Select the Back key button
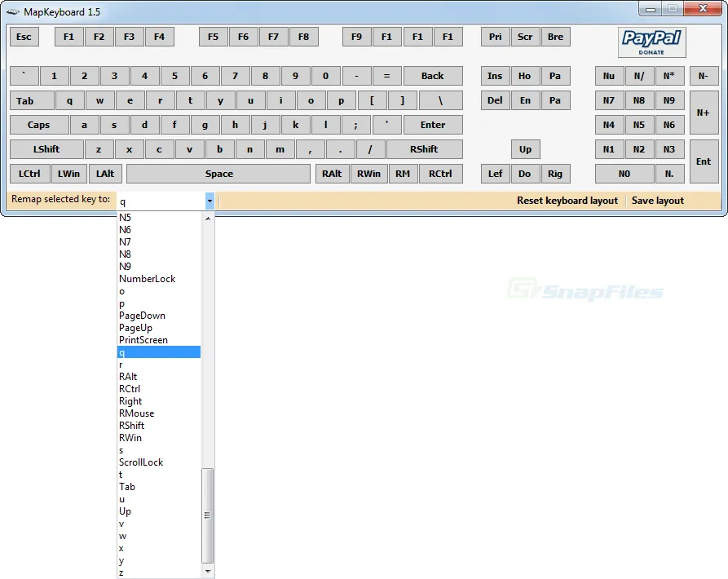This screenshot has width=728, height=579. 433,76
